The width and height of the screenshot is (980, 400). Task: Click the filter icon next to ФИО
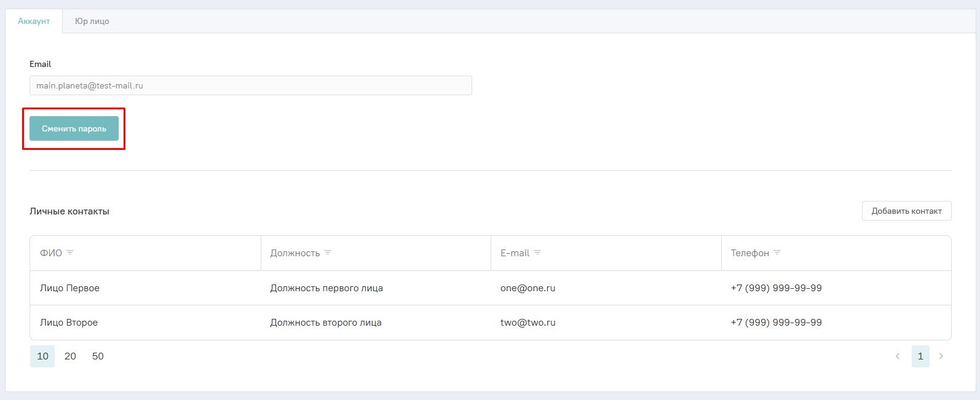(70, 253)
